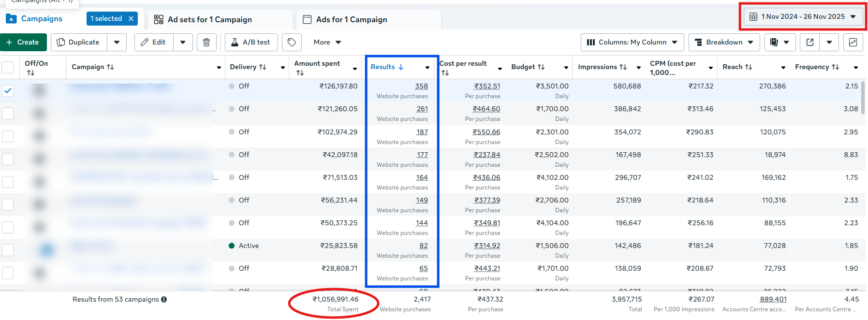The width and height of the screenshot is (868, 320).
Task: Switch to Ads for 1 Campaign tab
Action: 352,20
